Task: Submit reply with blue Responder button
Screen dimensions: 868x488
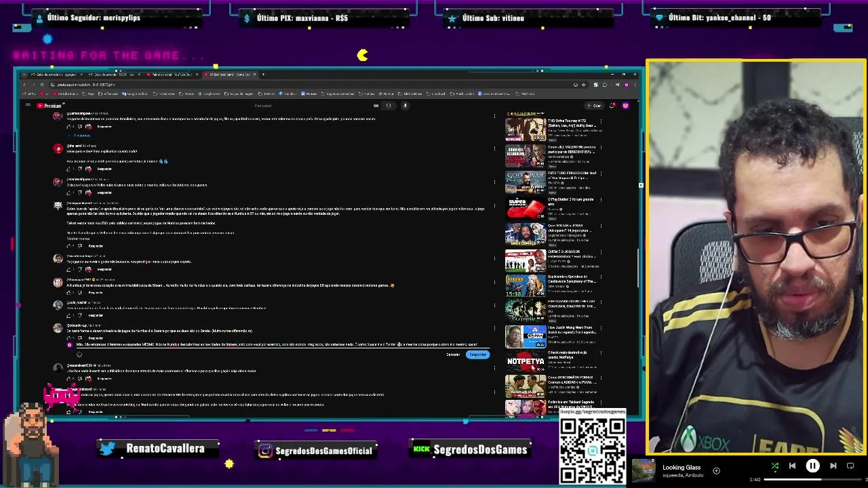Action: pyautogui.click(x=477, y=354)
